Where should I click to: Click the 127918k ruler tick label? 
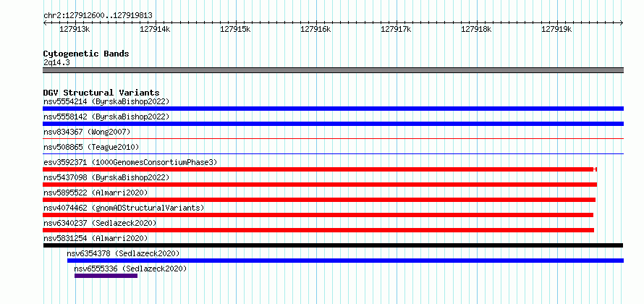tap(476, 29)
